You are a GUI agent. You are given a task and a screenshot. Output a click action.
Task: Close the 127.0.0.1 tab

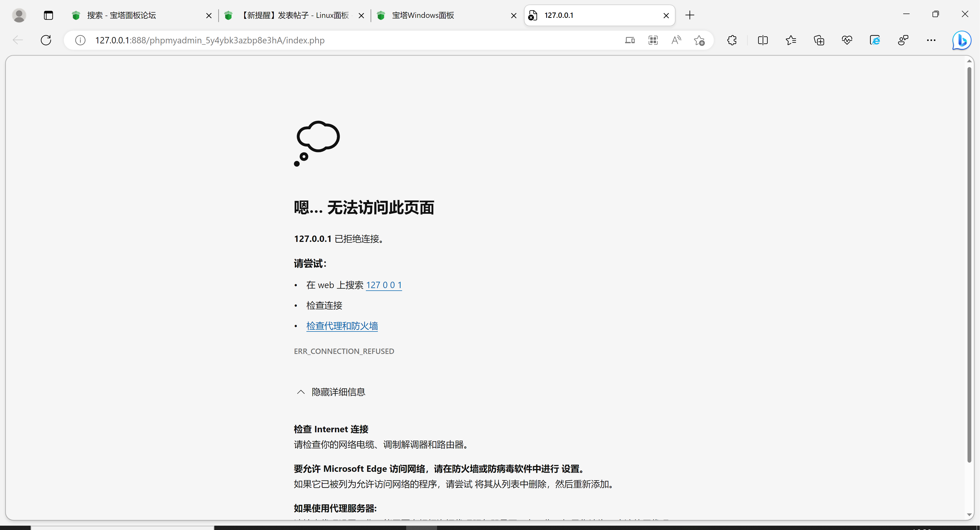click(666, 16)
